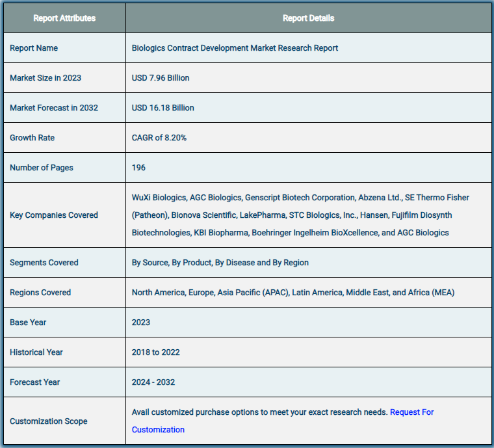Select the Base Year value 2023

tap(141, 323)
